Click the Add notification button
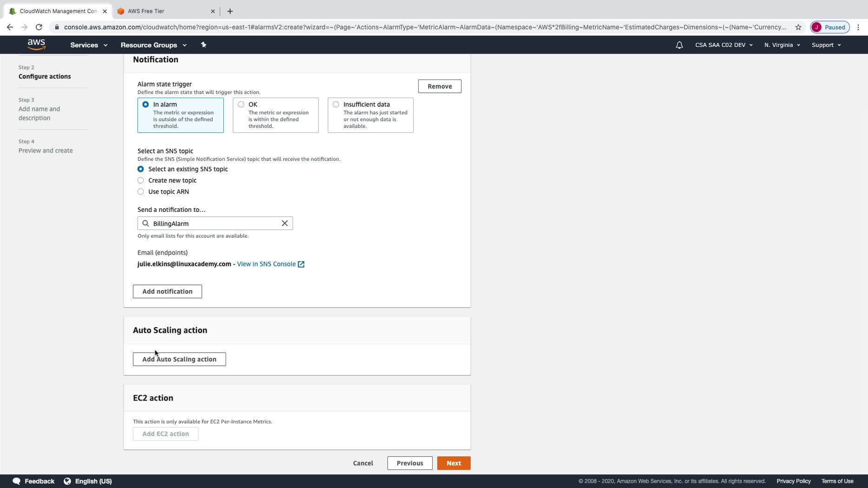This screenshot has width=868, height=488. 167,291
